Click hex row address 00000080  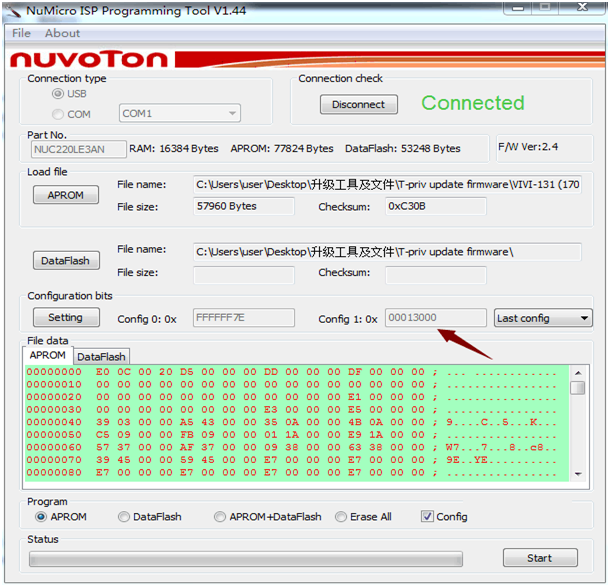54,472
